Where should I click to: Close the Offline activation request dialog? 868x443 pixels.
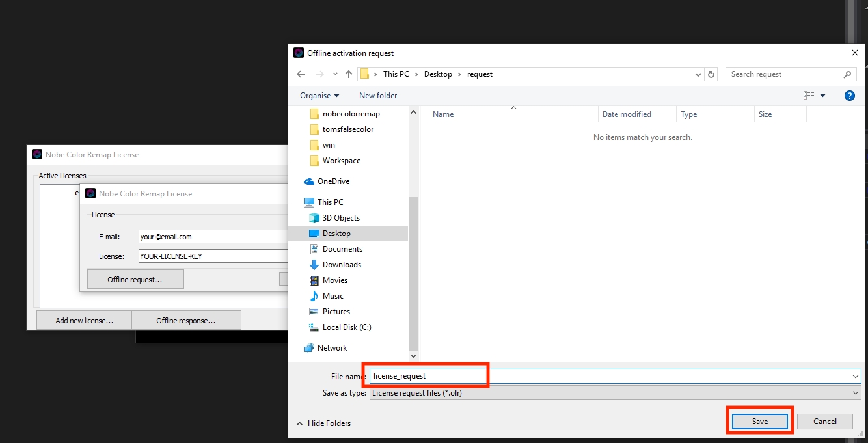855,53
